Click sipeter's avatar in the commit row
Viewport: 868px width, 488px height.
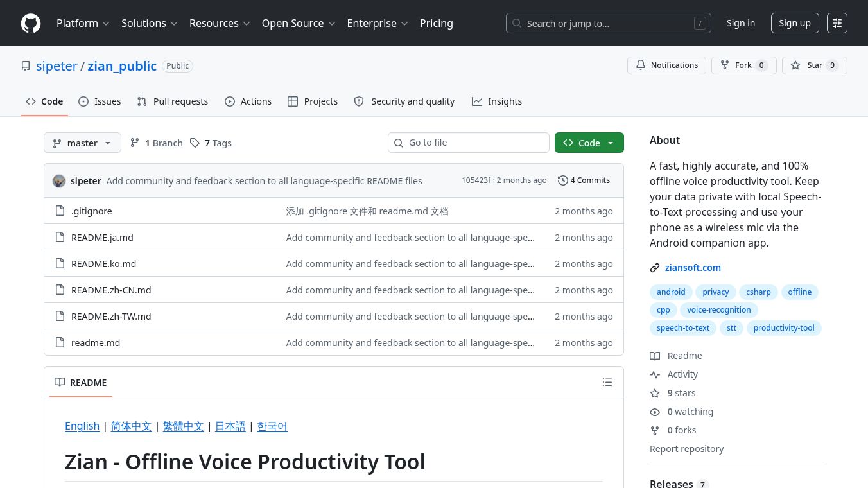point(59,180)
